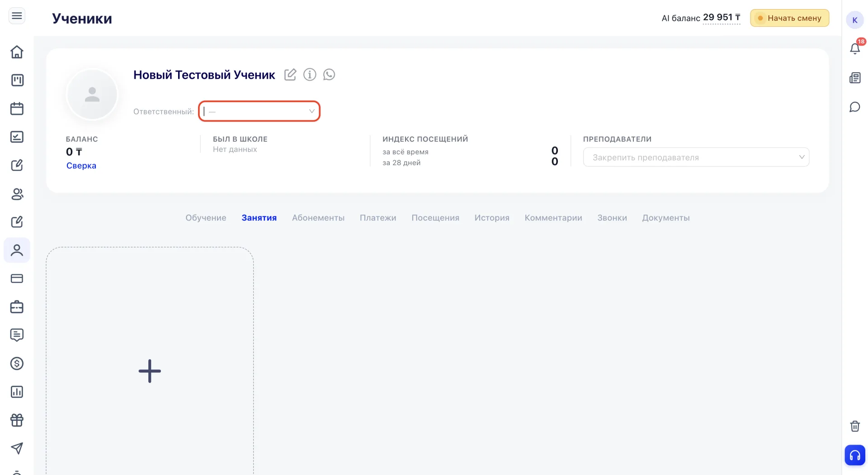This screenshot has height=475, width=868.
Task: Click the trash bin icon
Action: tap(855, 426)
